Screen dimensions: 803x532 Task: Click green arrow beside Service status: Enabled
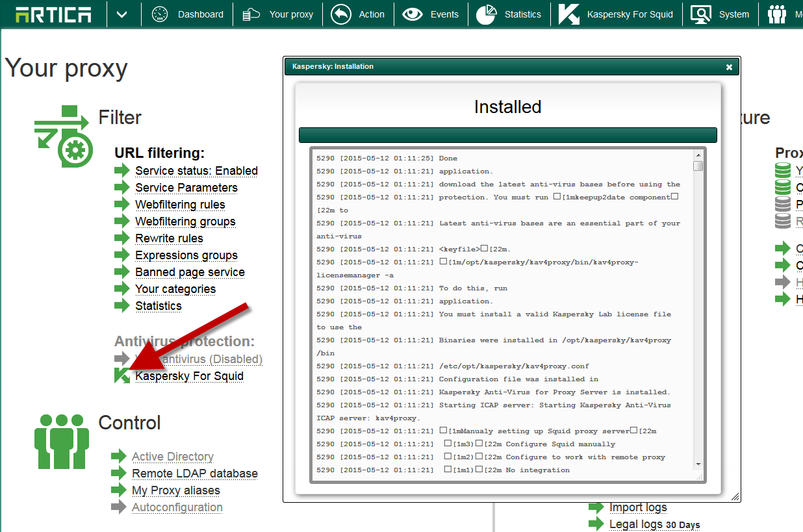122,170
